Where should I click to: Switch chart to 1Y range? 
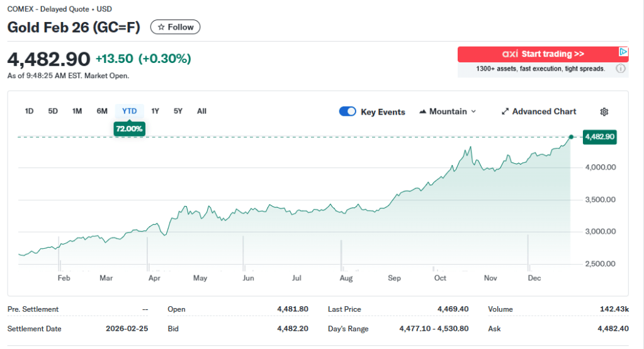coord(155,112)
